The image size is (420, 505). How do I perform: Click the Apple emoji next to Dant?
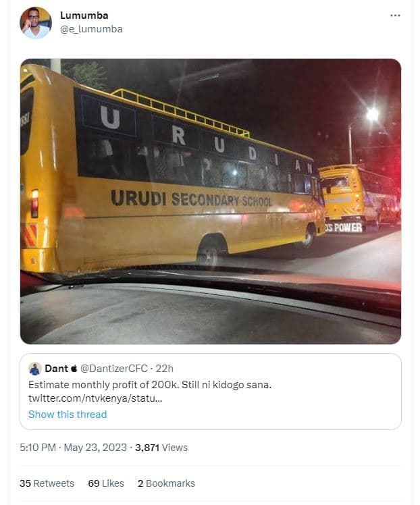[x=74, y=368]
